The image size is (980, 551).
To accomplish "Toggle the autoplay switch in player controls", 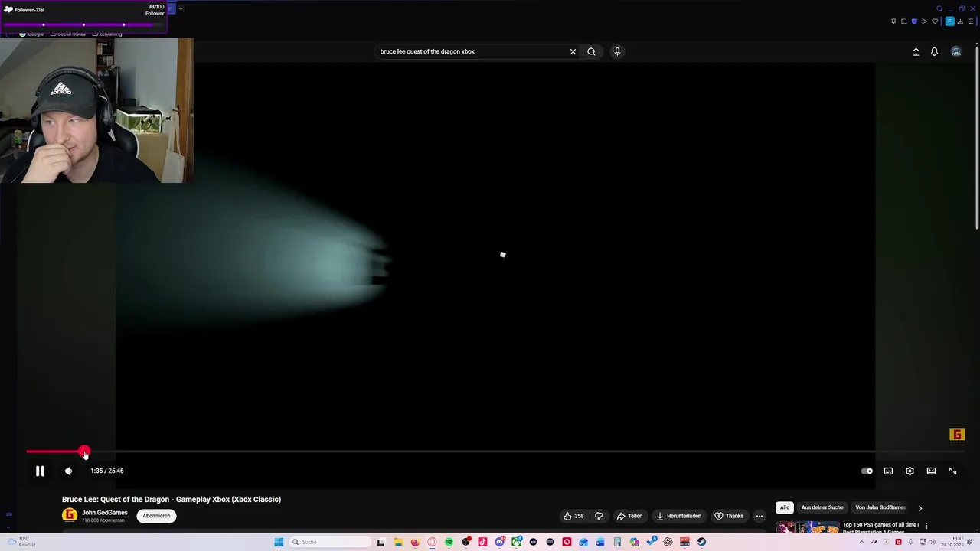I will (x=867, y=471).
